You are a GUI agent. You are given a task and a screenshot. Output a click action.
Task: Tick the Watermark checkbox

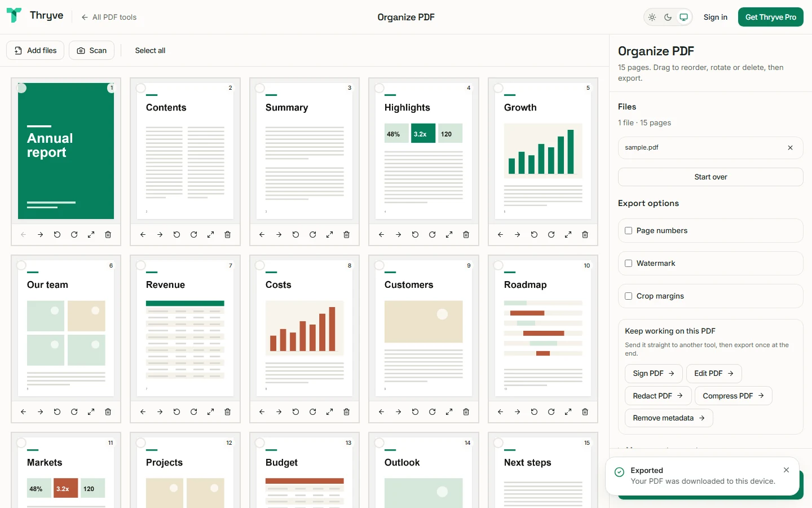[x=628, y=264]
